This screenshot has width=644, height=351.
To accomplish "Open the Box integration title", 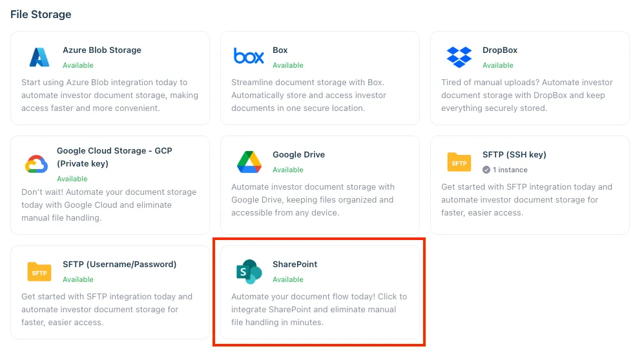I will click(280, 50).
